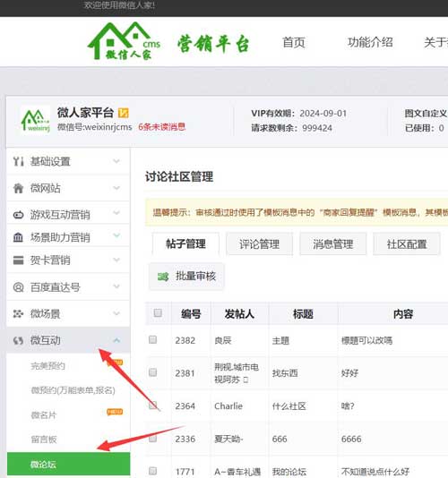Toggle the select-all checkbox in table header
The image size is (448, 478).
click(158, 312)
